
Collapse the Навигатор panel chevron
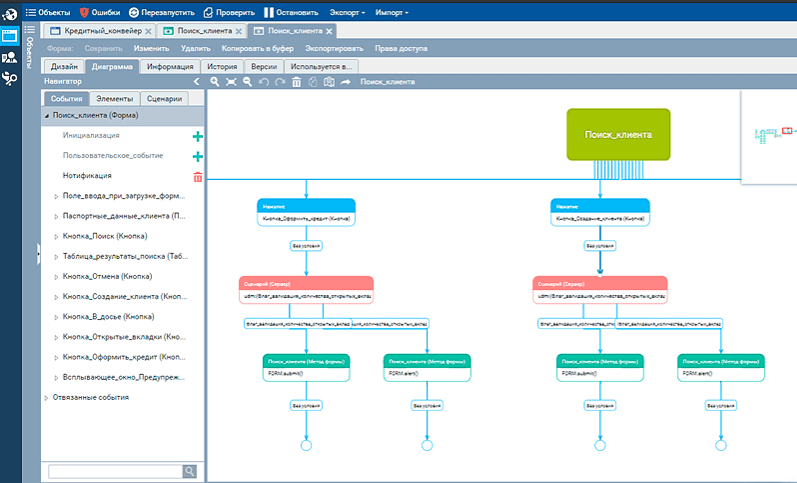click(197, 81)
